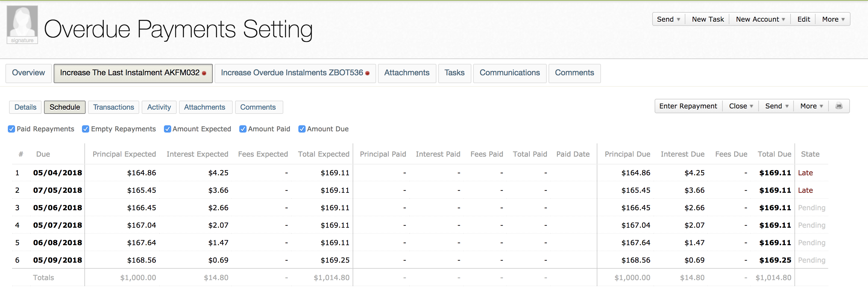Screen dimensions: 868x300
Task: Expand the top Send dropdown
Action: tap(668, 19)
